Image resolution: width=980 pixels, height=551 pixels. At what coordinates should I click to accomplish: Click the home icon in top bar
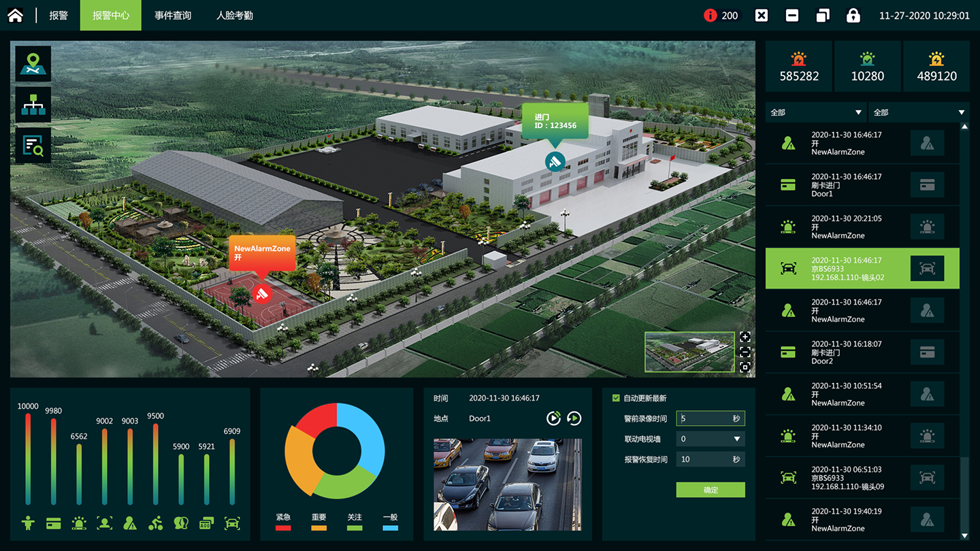(x=15, y=15)
